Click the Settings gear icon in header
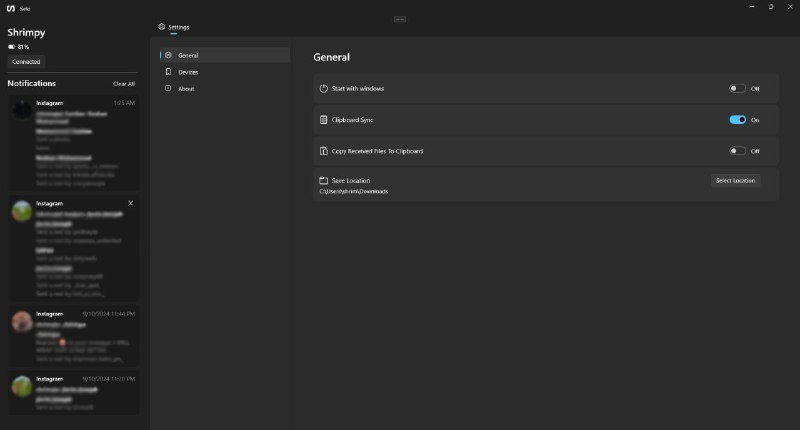This screenshot has width=800, height=430. coord(161,27)
